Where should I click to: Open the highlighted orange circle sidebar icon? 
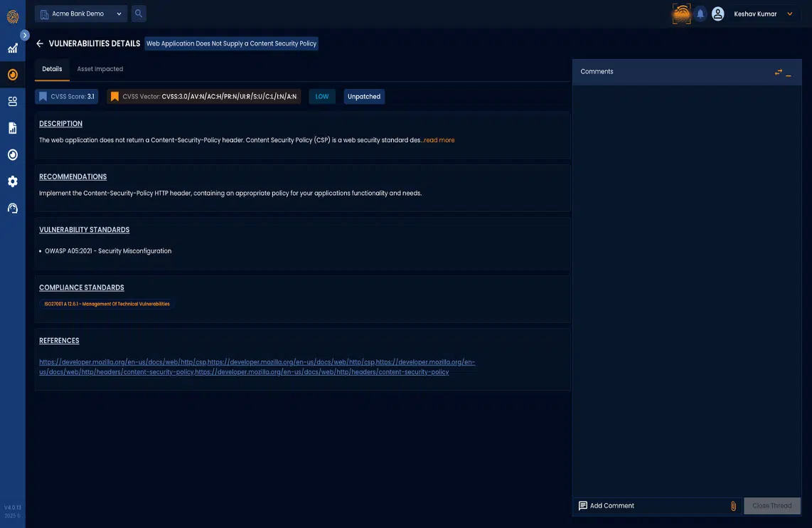click(x=12, y=75)
